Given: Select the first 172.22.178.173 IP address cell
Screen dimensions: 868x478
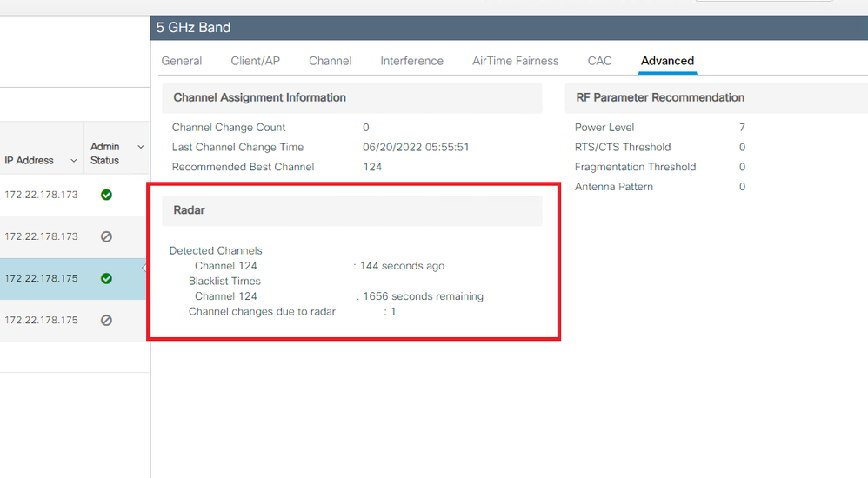Looking at the screenshot, I should tap(41, 195).
